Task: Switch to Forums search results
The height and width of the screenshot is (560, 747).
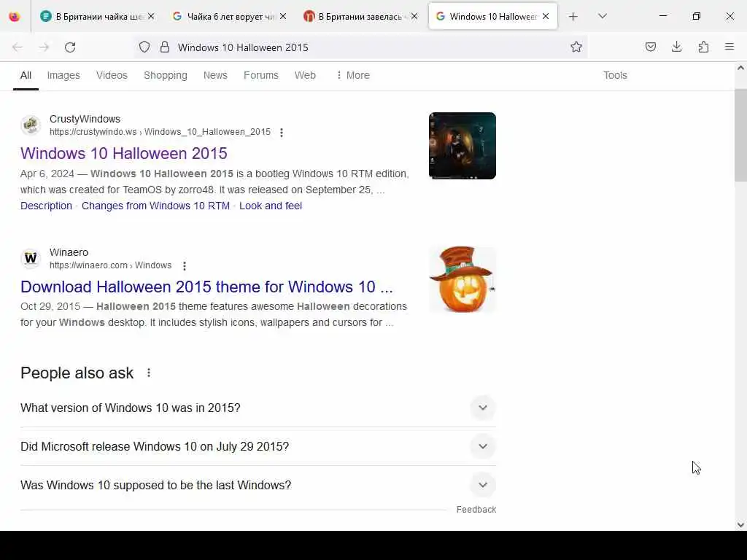Action: coord(261,75)
